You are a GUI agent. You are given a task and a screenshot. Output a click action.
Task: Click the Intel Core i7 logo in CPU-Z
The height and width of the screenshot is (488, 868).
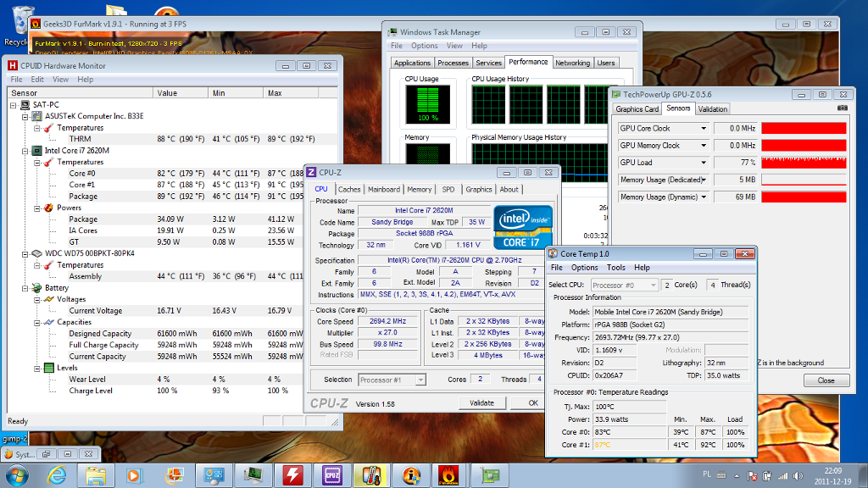tap(522, 227)
